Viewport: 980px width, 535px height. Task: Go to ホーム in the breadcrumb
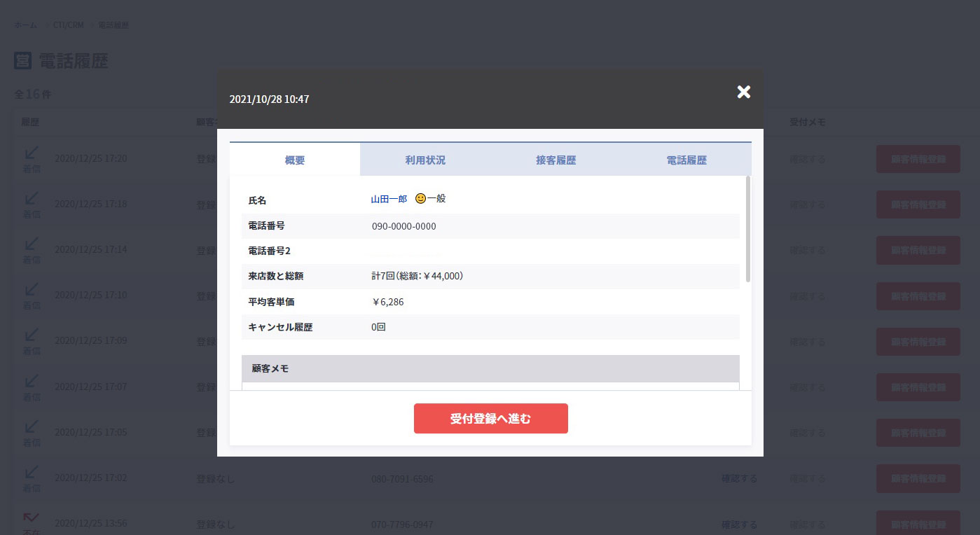26,25
